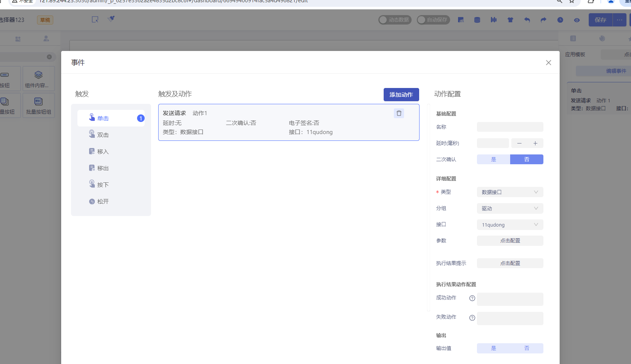Select the 双击 trigger
The width and height of the screenshot is (631, 364).
pos(111,135)
